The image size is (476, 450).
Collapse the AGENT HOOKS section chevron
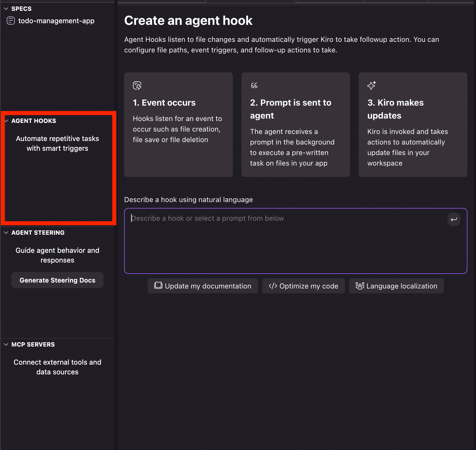pyautogui.click(x=6, y=121)
